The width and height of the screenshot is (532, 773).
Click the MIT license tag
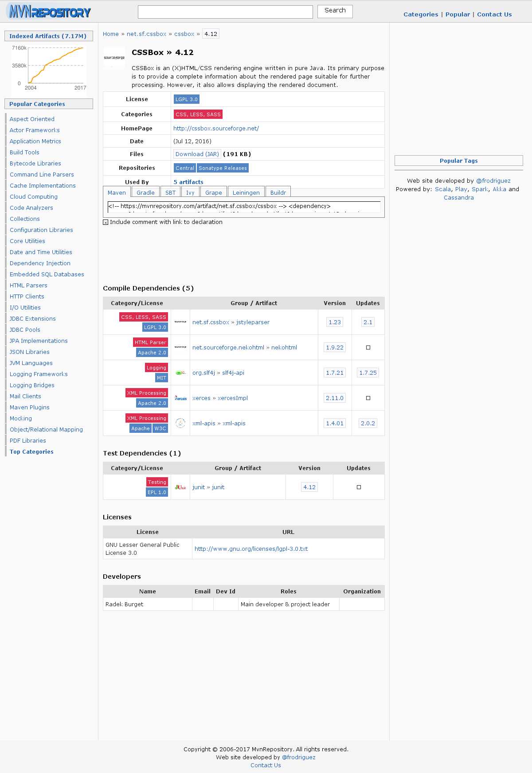click(161, 378)
